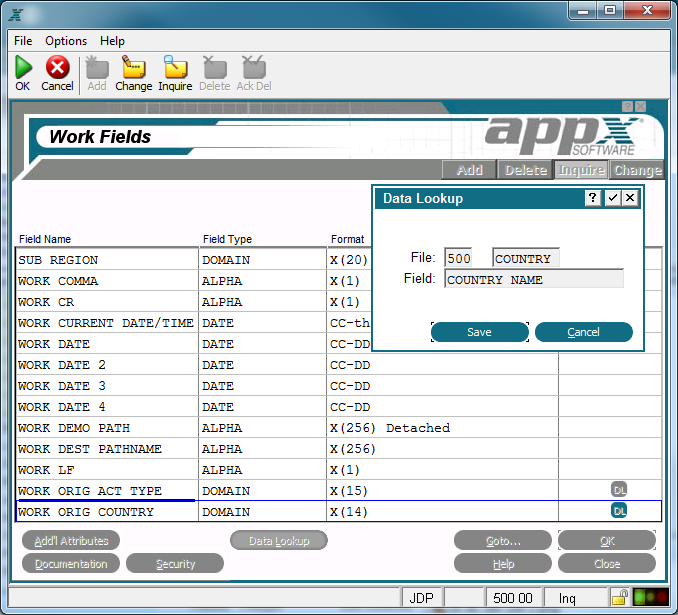Click the gray OK button at bottom
This screenshot has height=615, width=678.
(x=607, y=541)
